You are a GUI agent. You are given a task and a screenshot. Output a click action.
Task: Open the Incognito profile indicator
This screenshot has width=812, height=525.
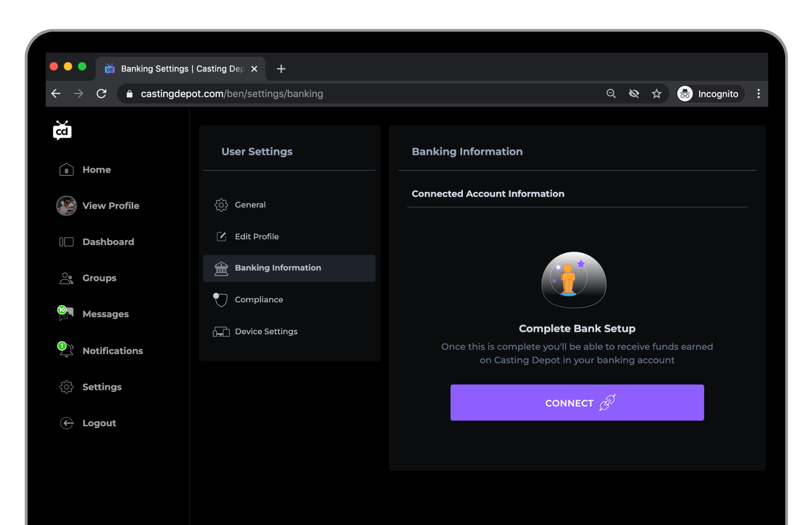(710, 94)
